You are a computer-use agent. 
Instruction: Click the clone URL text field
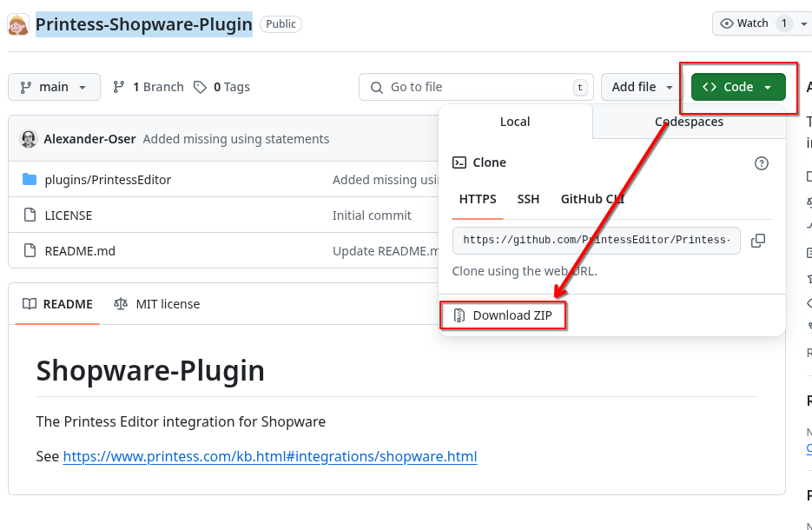596,241
